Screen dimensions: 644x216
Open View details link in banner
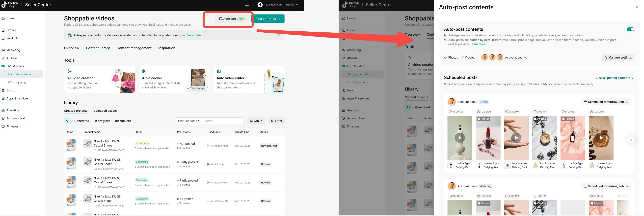click(x=195, y=35)
